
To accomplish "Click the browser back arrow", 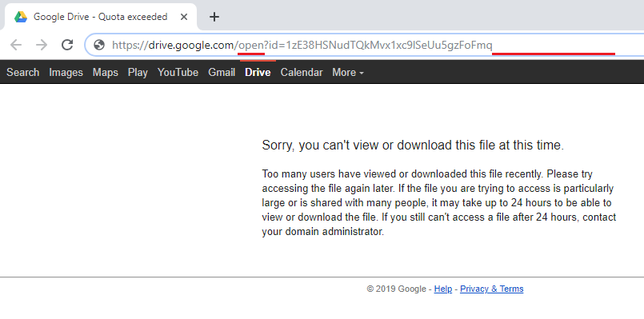I will [x=16, y=45].
